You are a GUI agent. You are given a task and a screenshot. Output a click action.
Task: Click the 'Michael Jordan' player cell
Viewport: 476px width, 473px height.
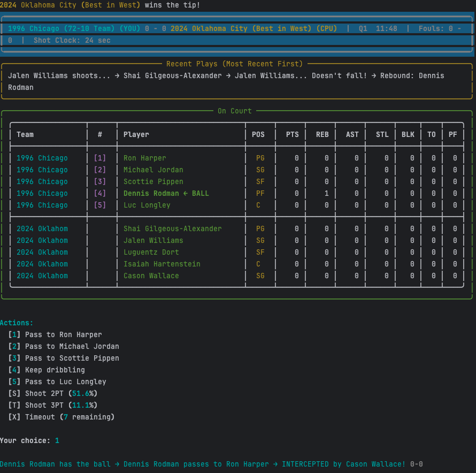point(153,170)
